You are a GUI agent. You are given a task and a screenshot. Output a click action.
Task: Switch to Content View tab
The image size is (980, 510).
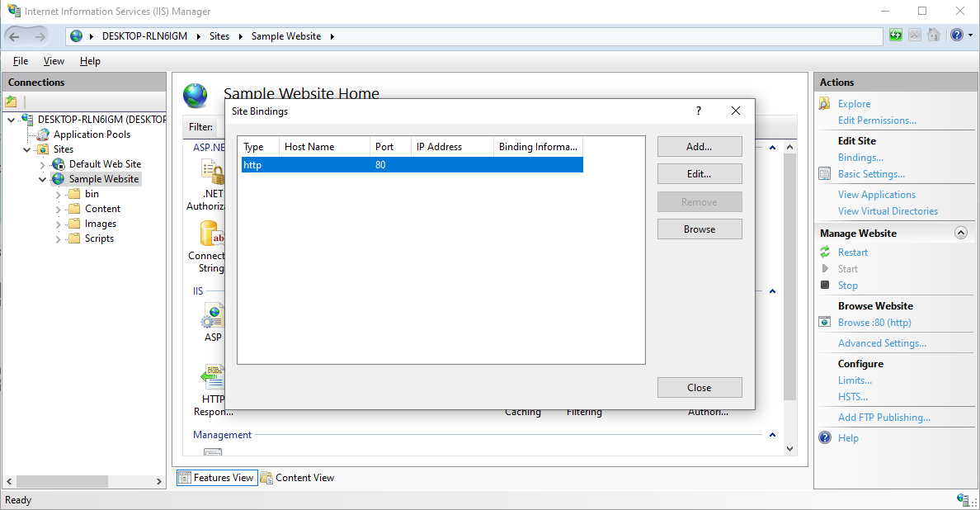click(x=298, y=478)
